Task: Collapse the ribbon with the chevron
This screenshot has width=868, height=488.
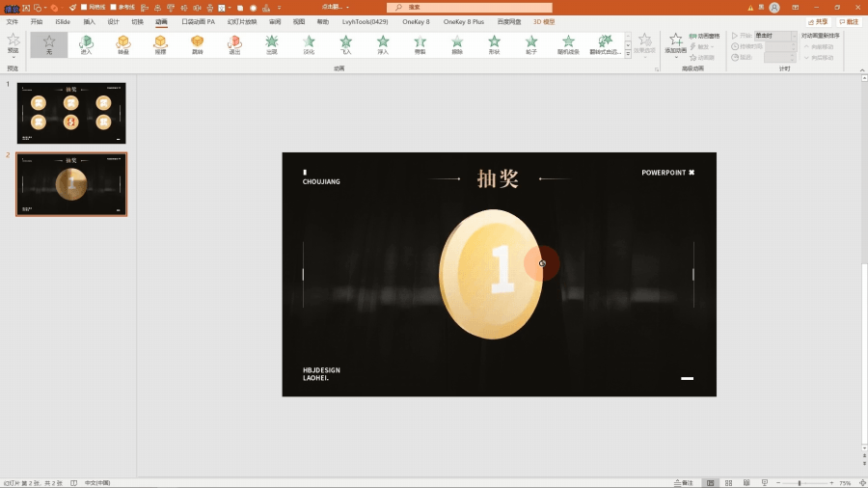Action: tap(861, 69)
